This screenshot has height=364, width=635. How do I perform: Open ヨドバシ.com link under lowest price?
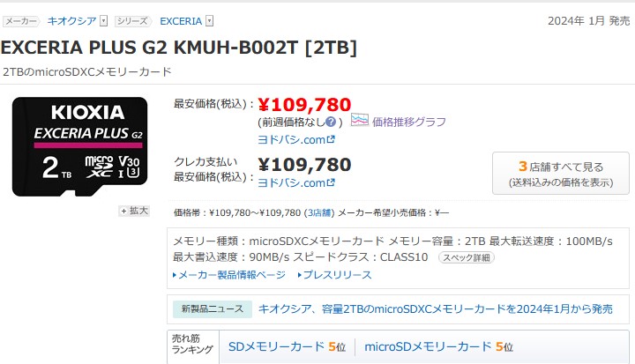(x=296, y=139)
